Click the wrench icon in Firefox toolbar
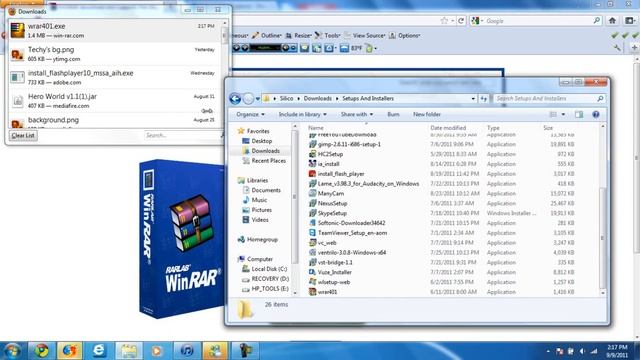The image size is (640, 360). pyautogui.click(x=617, y=48)
